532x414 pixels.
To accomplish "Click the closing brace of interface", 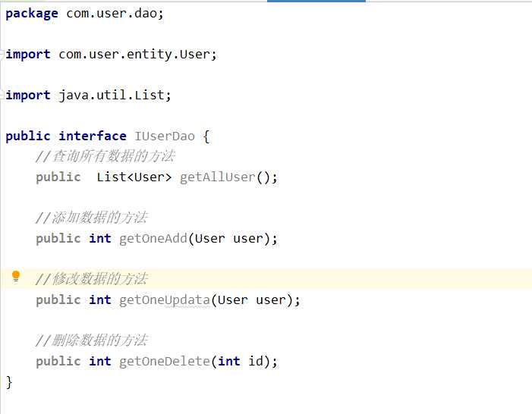I will pos(9,382).
